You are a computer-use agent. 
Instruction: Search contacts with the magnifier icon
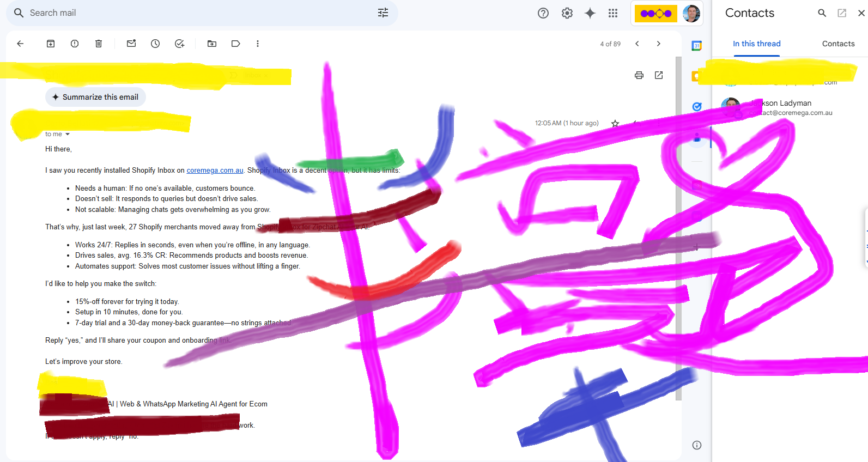click(x=822, y=13)
